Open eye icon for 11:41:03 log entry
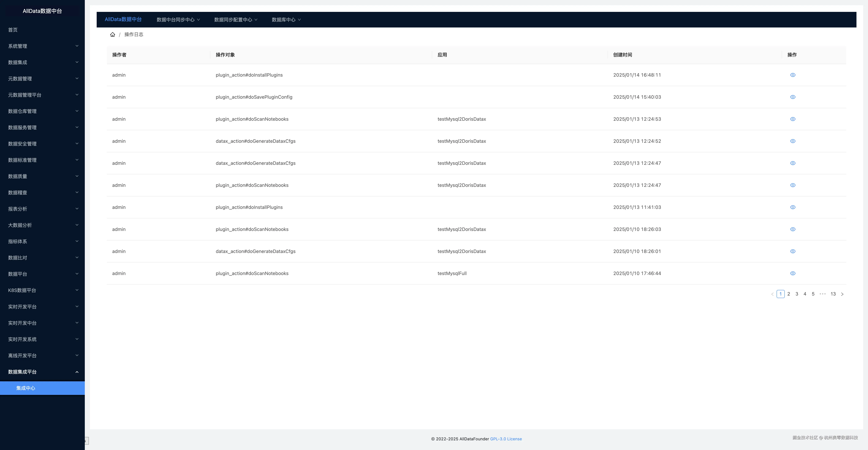 793,208
